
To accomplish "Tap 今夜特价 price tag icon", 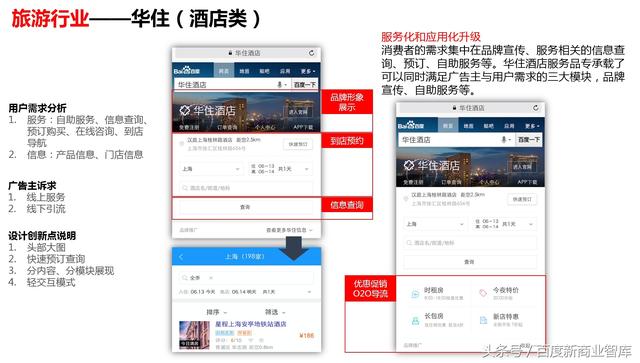I will (483, 293).
